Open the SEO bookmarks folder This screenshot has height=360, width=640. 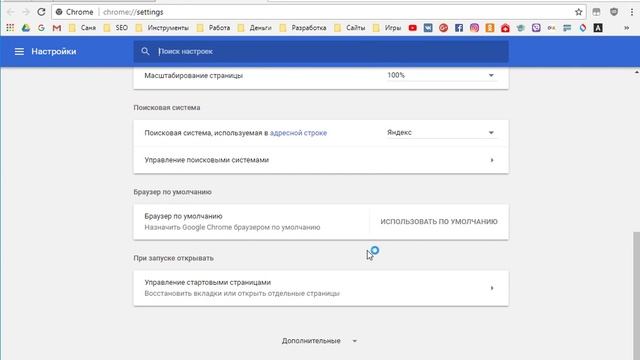(116, 28)
